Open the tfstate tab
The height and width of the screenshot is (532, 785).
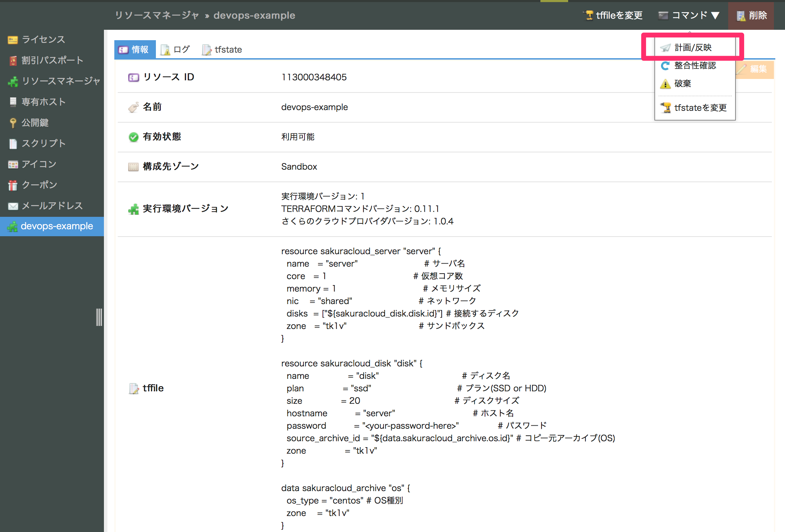click(222, 50)
